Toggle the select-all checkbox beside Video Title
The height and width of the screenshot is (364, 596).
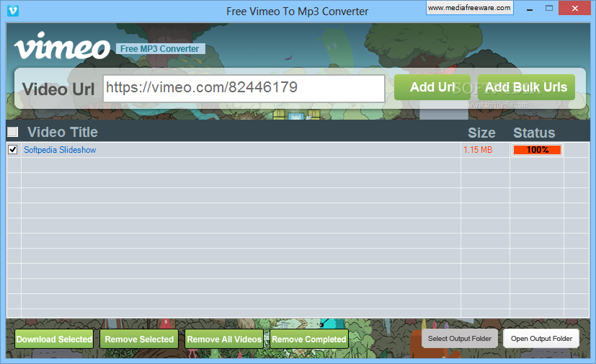[x=12, y=132]
